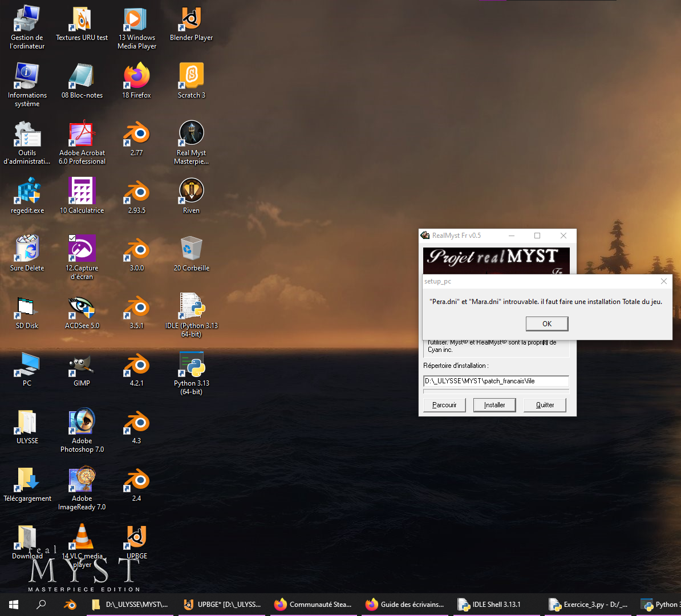Select the Blender 4.2.1 desktop shortcut

[137, 369]
